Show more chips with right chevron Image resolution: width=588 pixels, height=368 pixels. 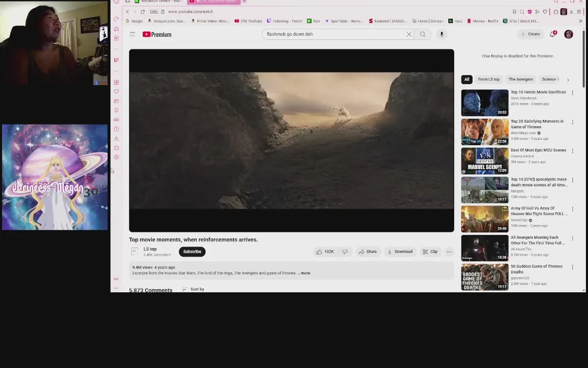(568, 80)
